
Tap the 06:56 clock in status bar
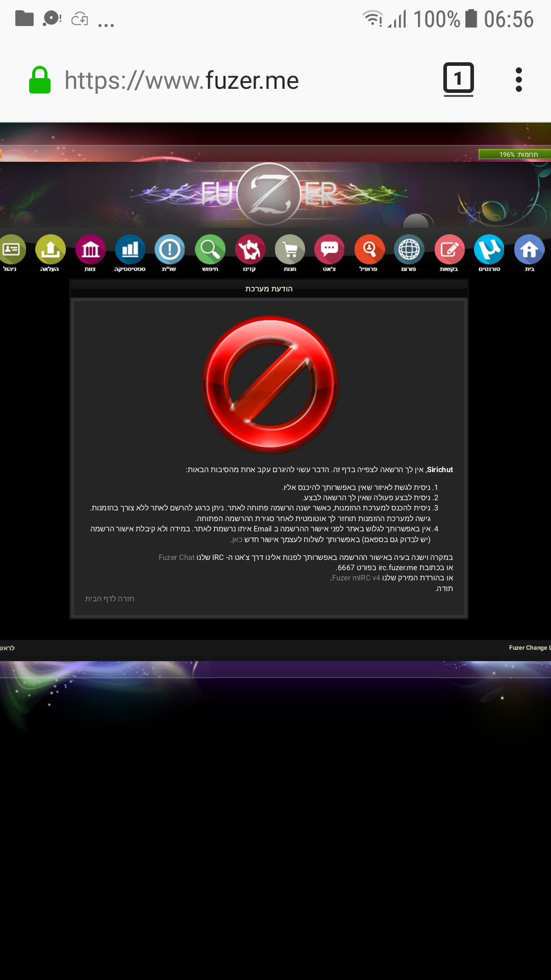[509, 19]
